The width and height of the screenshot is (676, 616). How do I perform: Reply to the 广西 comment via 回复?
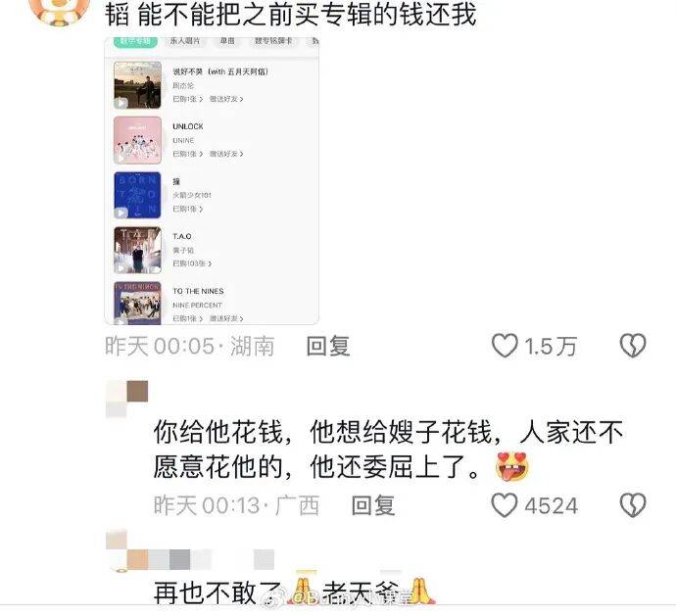click(373, 505)
